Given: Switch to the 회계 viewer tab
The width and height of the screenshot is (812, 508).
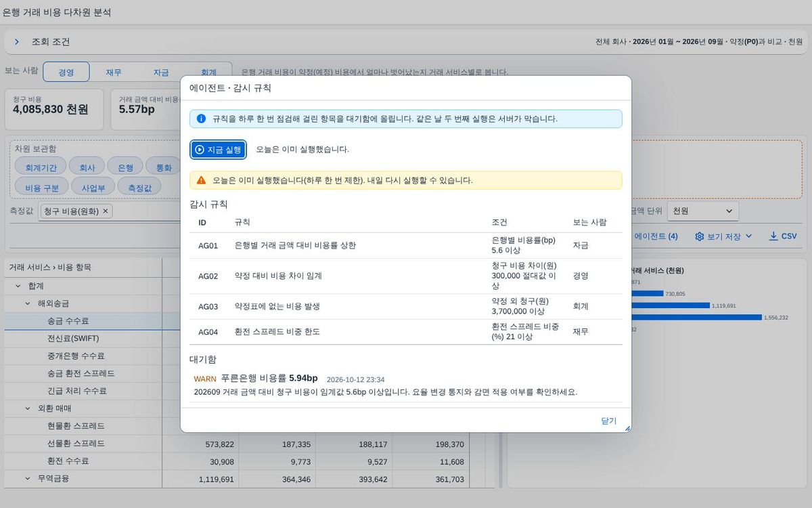Looking at the screenshot, I should (208, 72).
